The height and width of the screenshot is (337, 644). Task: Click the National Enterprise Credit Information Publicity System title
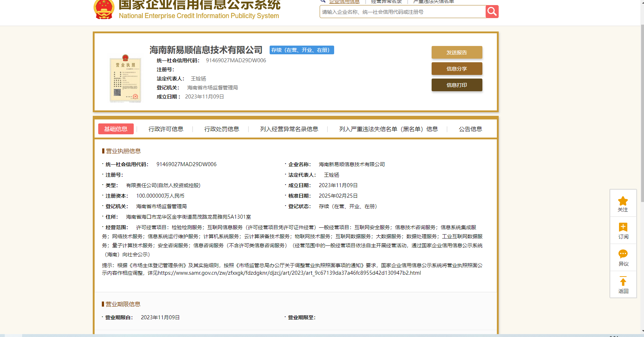click(x=199, y=16)
